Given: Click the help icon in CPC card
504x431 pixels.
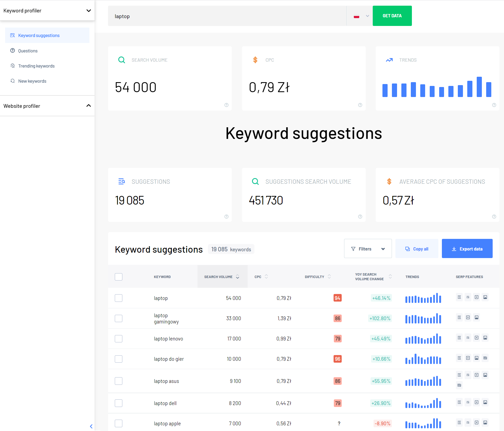Looking at the screenshot, I should [360, 105].
